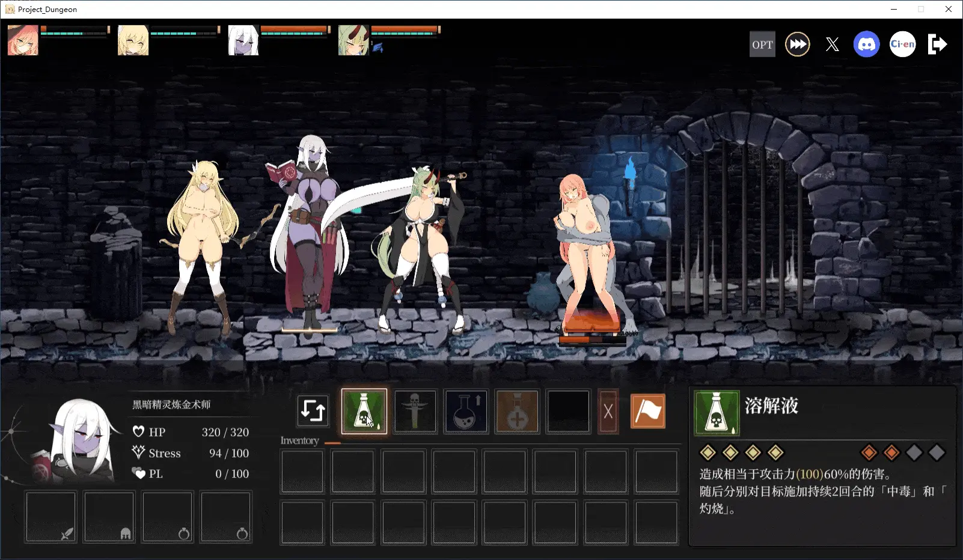Open the X social link icon

[x=832, y=44]
